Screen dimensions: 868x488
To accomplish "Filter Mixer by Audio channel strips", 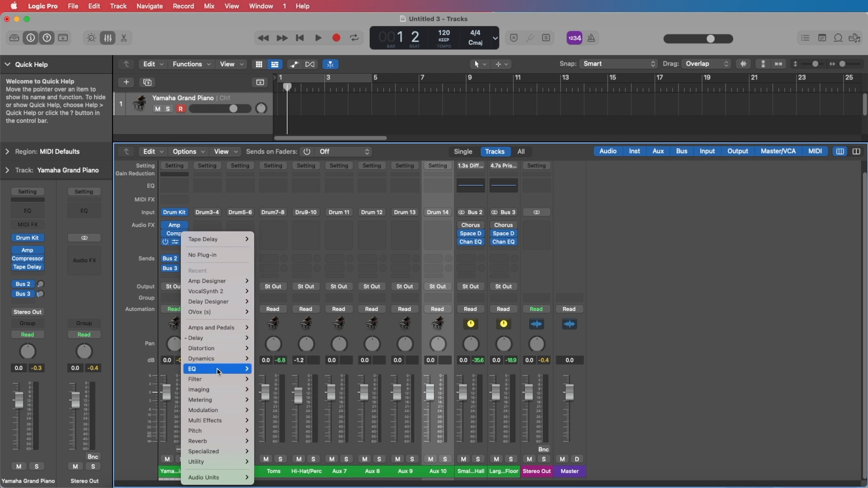I will 608,151.
